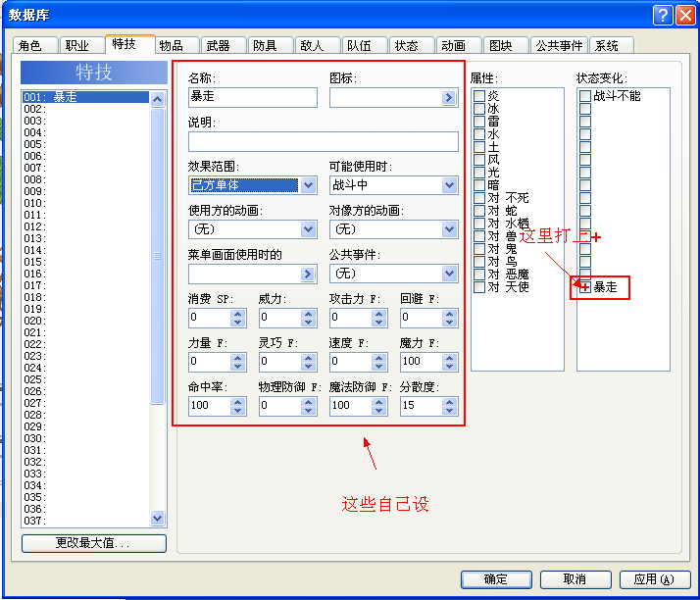Enable the 雷 attribute
This screenshot has height=600, width=700.
[x=479, y=121]
